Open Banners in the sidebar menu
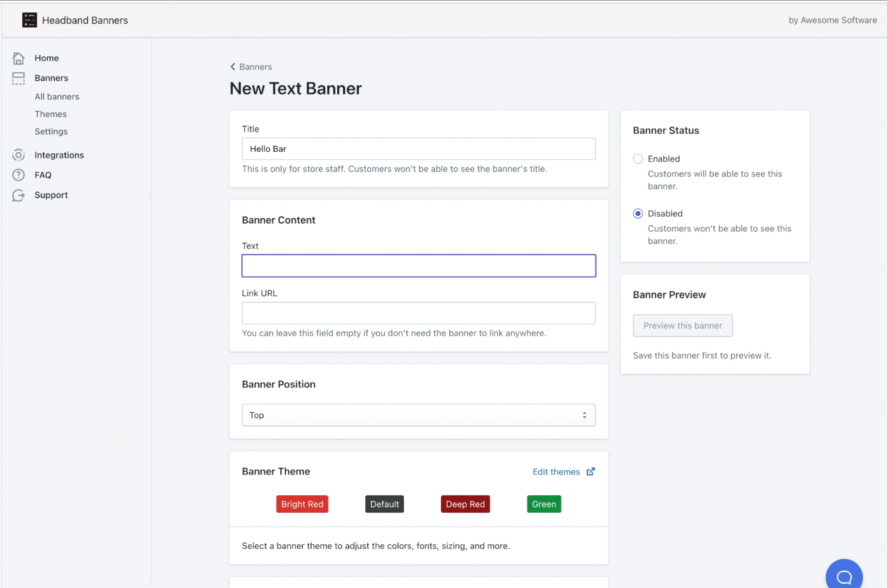Viewport: 887px width, 588px height. point(51,78)
